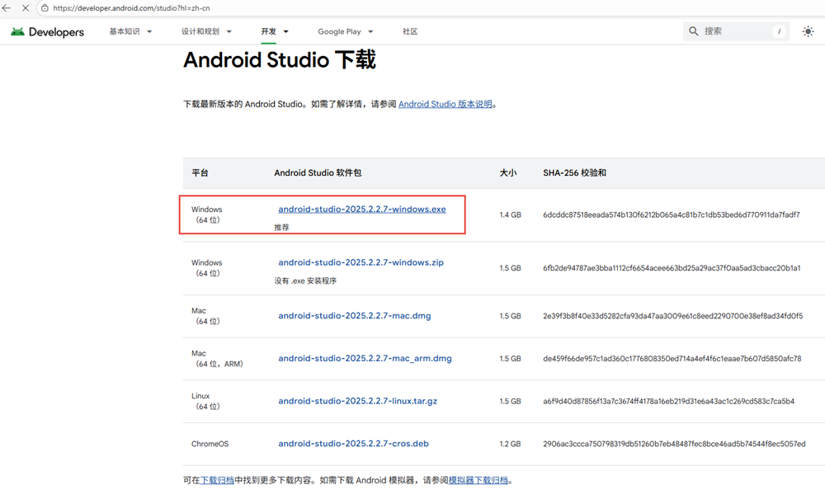The image size is (825, 504).
Task: Download the mac_arm.dmg package
Action: pyautogui.click(x=365, y=359)
